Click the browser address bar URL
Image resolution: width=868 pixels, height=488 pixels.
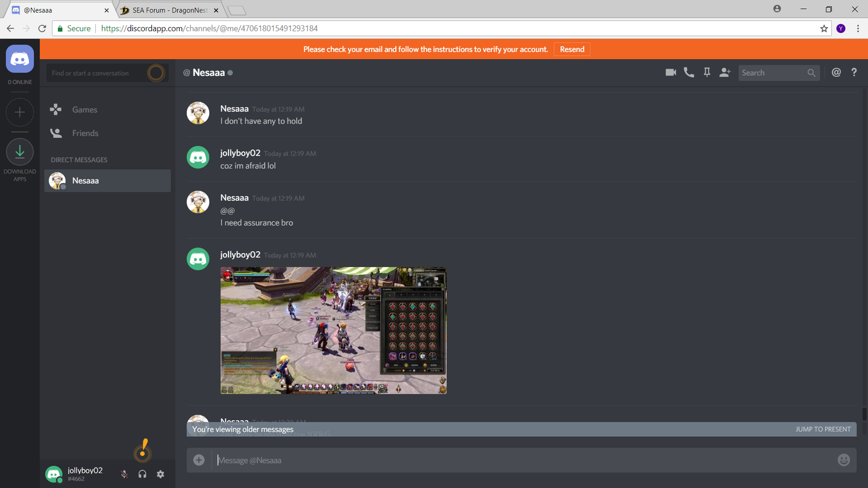[209, 28]
